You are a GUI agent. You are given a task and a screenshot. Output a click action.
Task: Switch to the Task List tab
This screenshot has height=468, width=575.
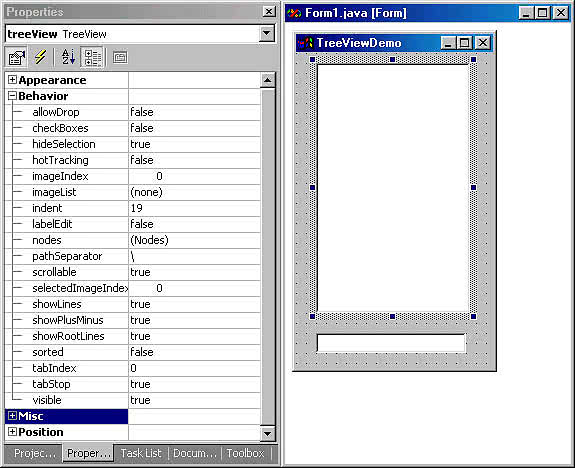point(141,453)
